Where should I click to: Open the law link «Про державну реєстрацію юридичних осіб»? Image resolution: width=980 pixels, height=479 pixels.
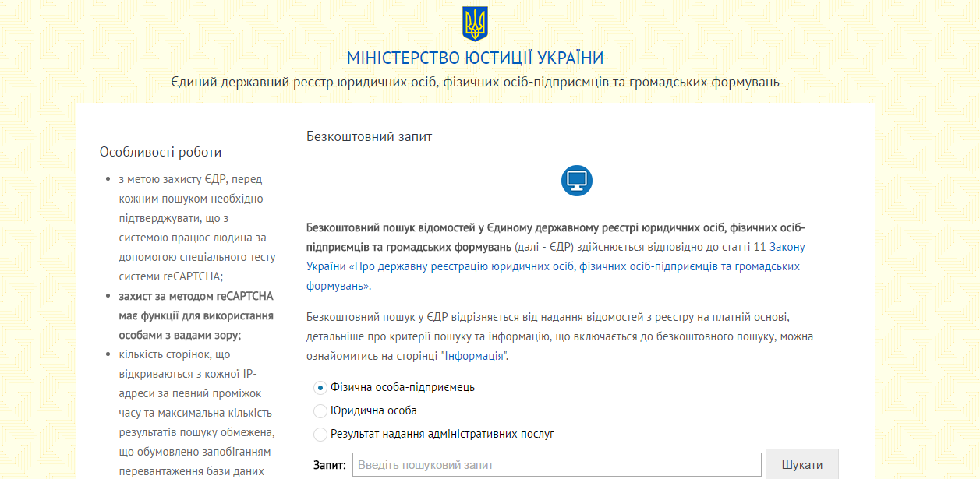tap(554, 266)
